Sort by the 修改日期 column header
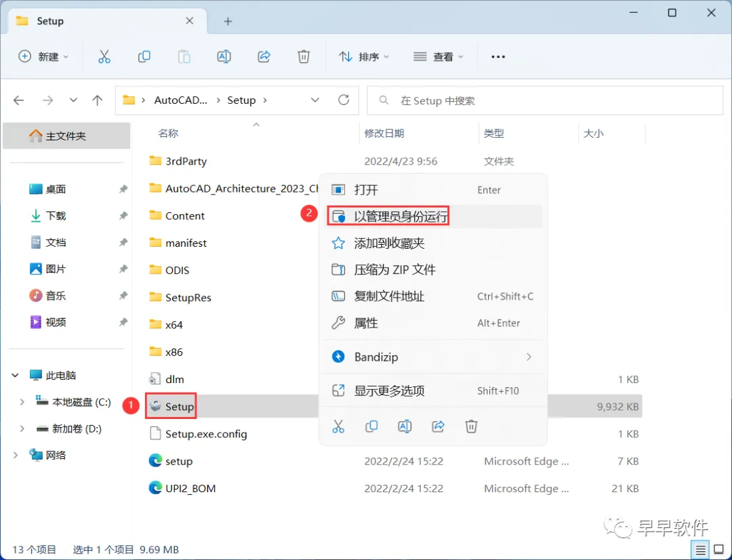The height and width of the screenshot is (560, 732). pyautogui.click(x=384, y=133)
